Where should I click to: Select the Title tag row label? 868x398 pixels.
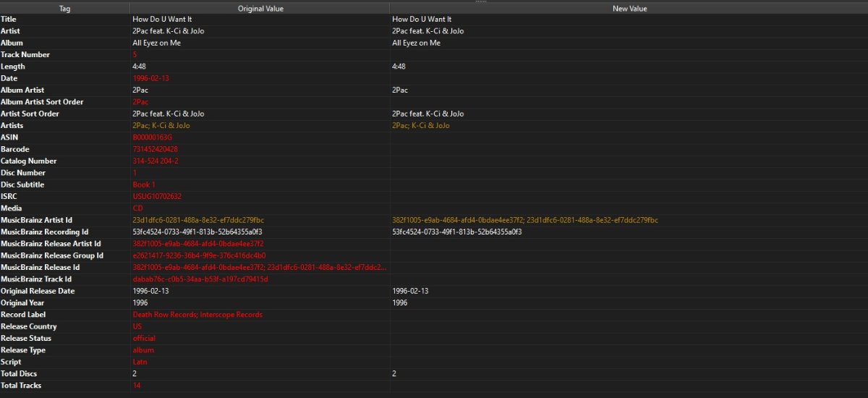8,20
